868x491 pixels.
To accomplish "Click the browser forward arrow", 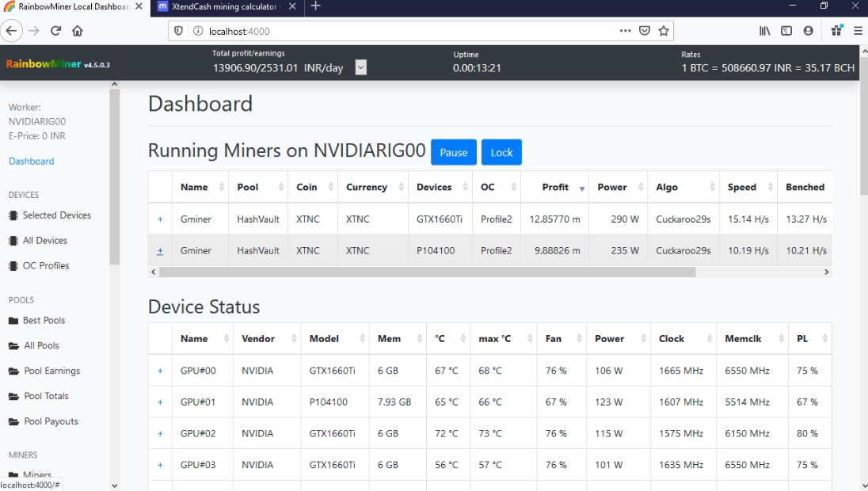I will 34,31.
